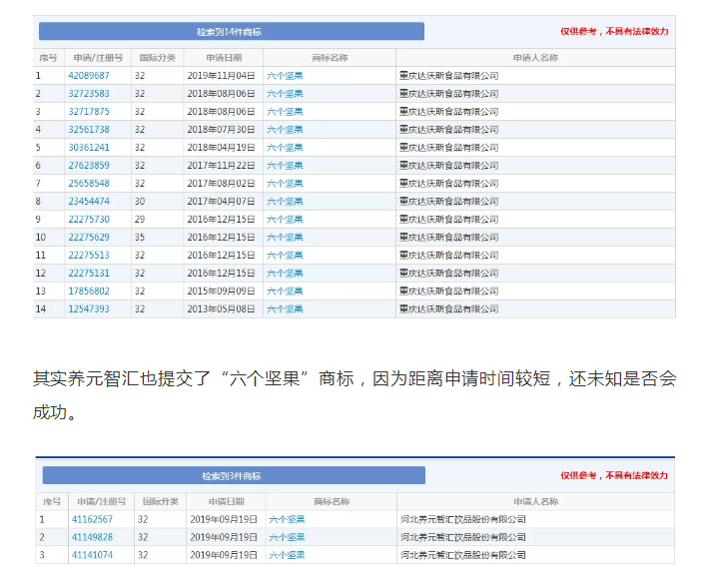Open registration number 17856802 link
Viewport: 719px width, 588px height.
[x=89, y=292]
